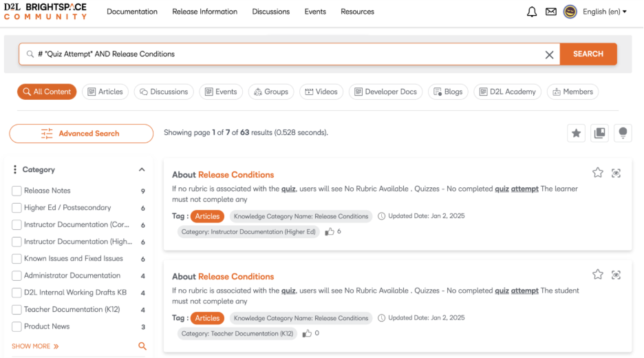Click preview icon on Teacher Documentation (K12) result

[x=616, y=275]
